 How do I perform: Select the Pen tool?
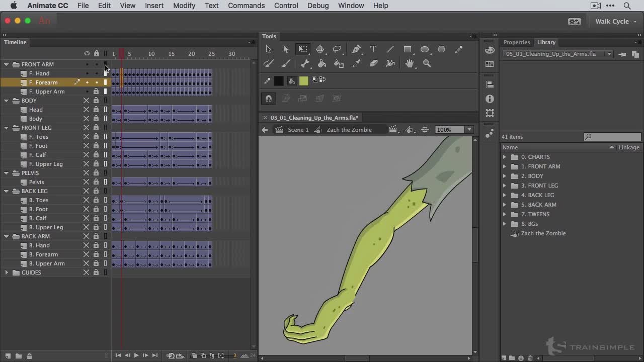point(356,49)
